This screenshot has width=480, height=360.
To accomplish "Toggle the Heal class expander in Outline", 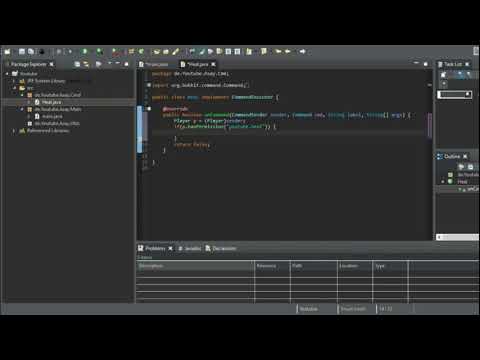I will tap(443, 182).
